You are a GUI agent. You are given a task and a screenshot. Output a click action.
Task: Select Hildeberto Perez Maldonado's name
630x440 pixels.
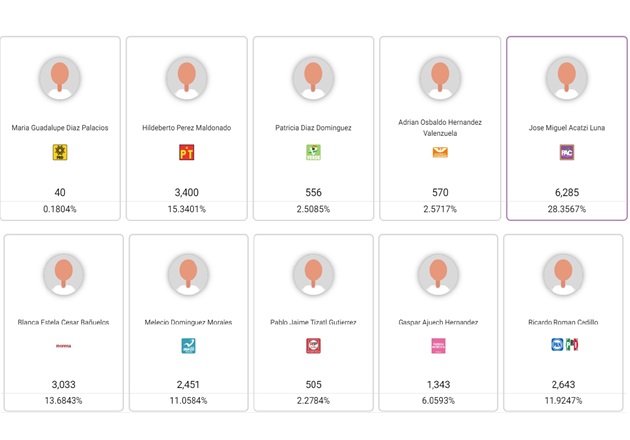tap(186, 128)
